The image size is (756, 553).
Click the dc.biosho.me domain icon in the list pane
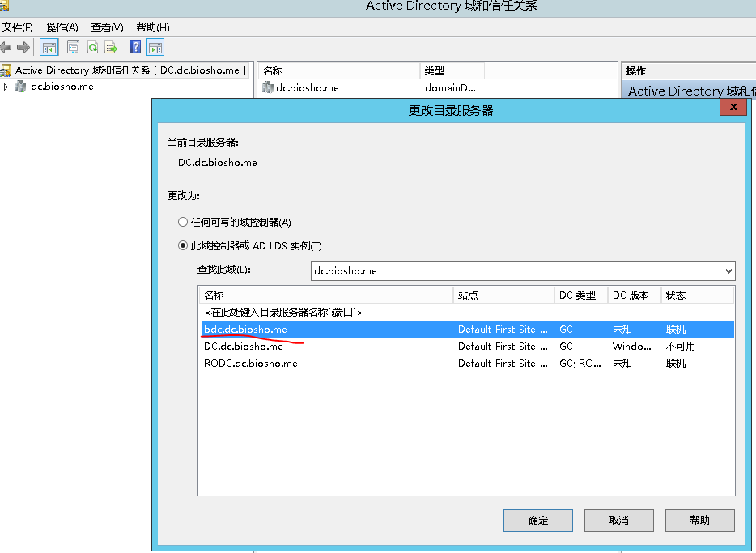pos(268,87)
